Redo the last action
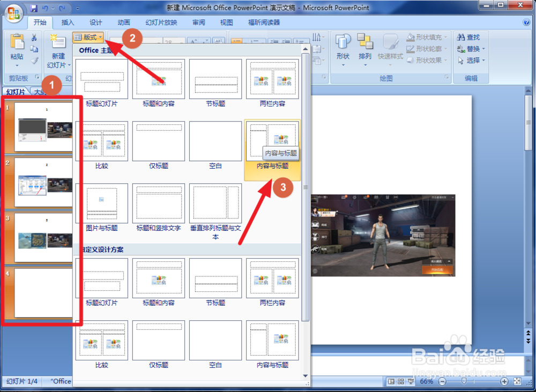This screenshot has height=392, width=536. [62, 8]
